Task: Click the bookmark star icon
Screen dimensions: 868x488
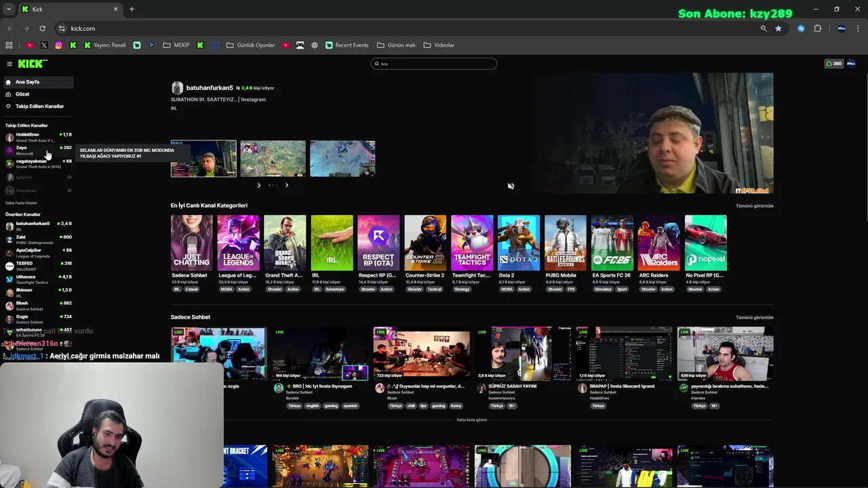Action: coord(778,28)
